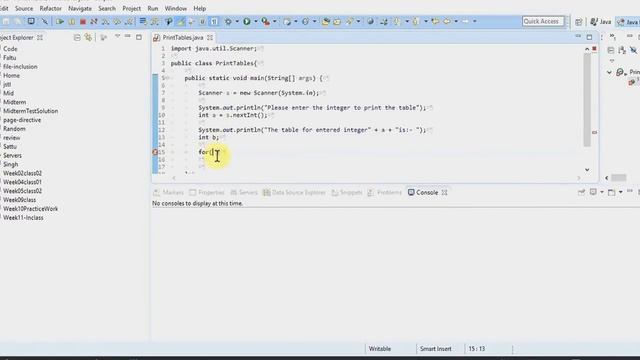
Task: Click the Forward navigation arrow icon
Action: [x=465, y=21]
